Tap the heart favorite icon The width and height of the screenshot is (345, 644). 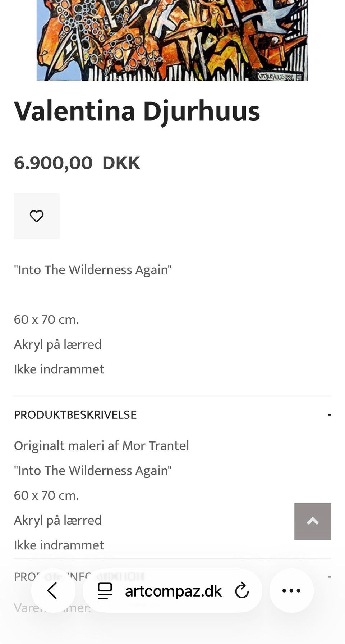coord(37,216)
